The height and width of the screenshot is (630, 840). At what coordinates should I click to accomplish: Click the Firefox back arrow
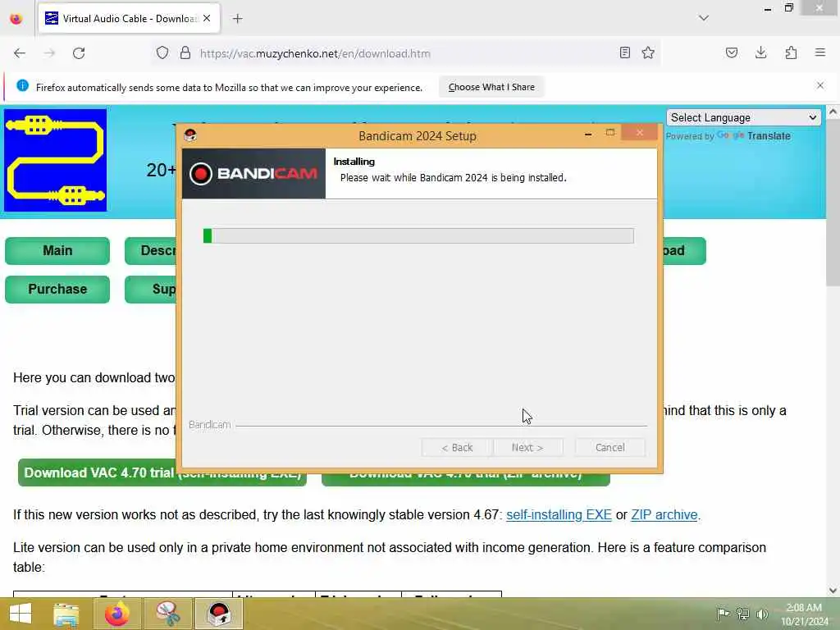(20, 53)
